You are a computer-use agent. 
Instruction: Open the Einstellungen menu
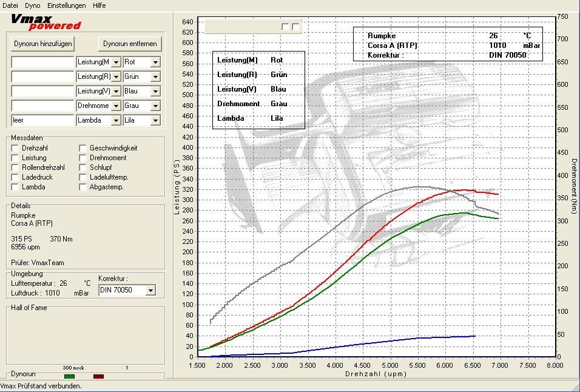tap(66, 5)
